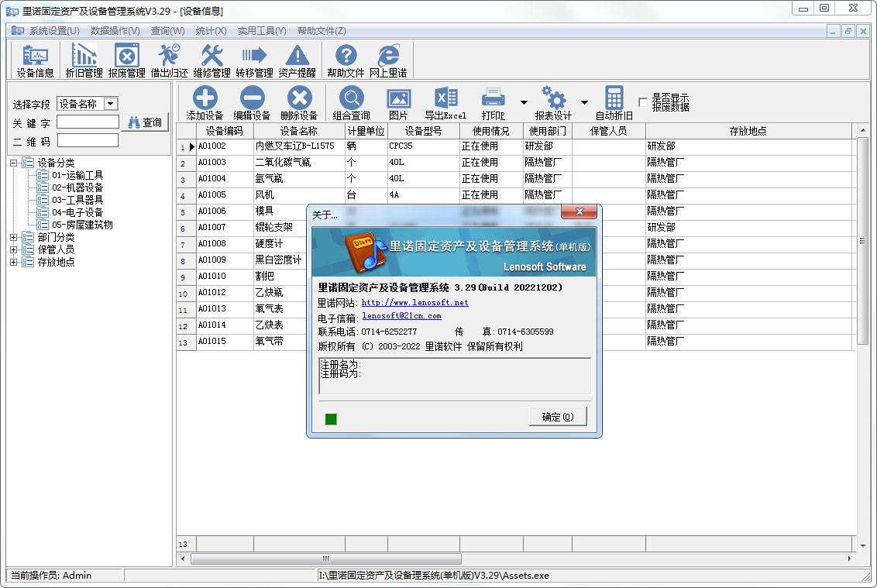Select cell A01015

tap(225, 341)
